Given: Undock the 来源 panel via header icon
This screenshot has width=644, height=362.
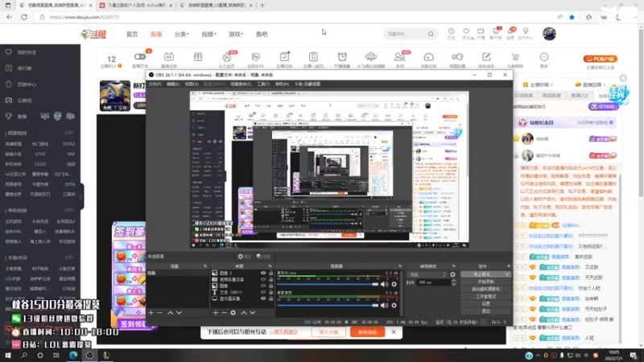Looking at the screenshot, I should click(x=270, y=266).
